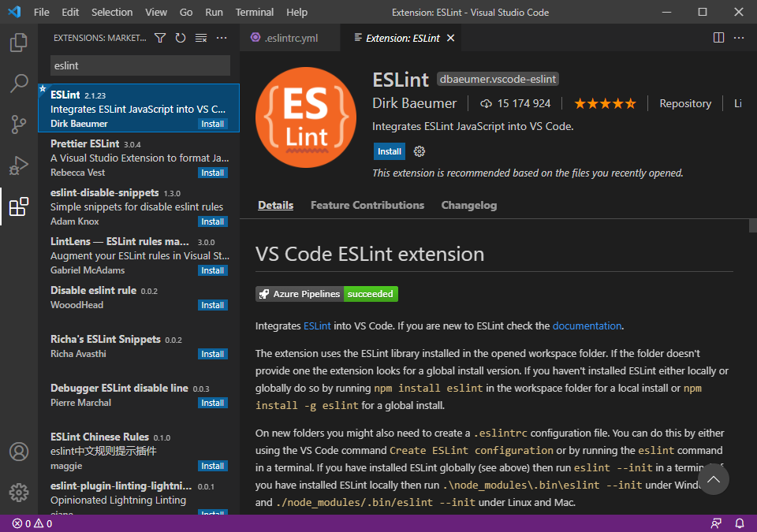This screenshot has width=757, height=532.
Task: Open Run and Debug view
Action: click(19, 166)
